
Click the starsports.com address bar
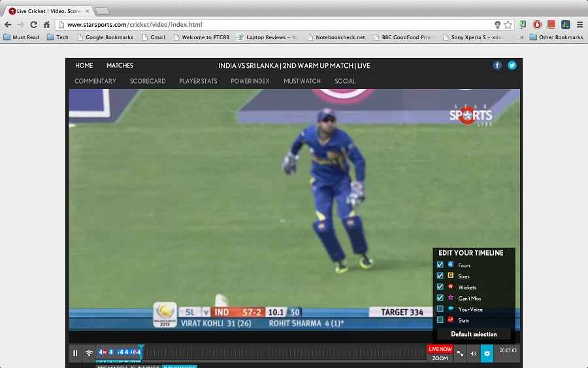(x=278, y=25)
